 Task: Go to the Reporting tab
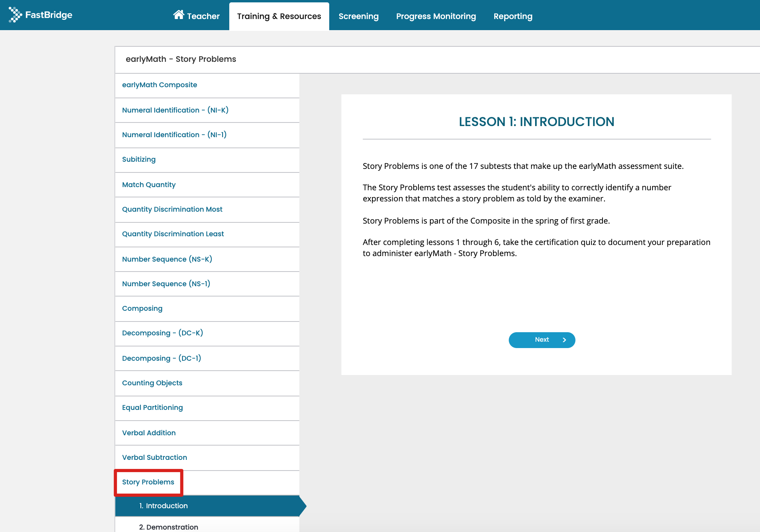[x=513, y=16]
